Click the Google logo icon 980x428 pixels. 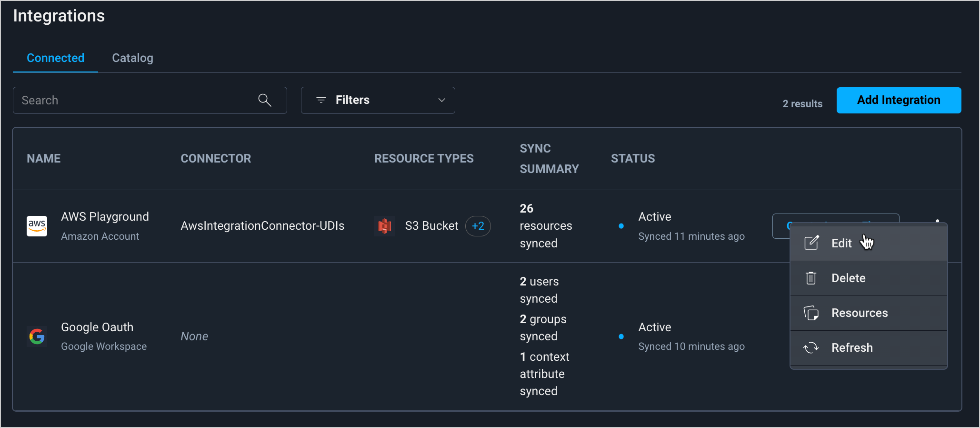(37, 336)
